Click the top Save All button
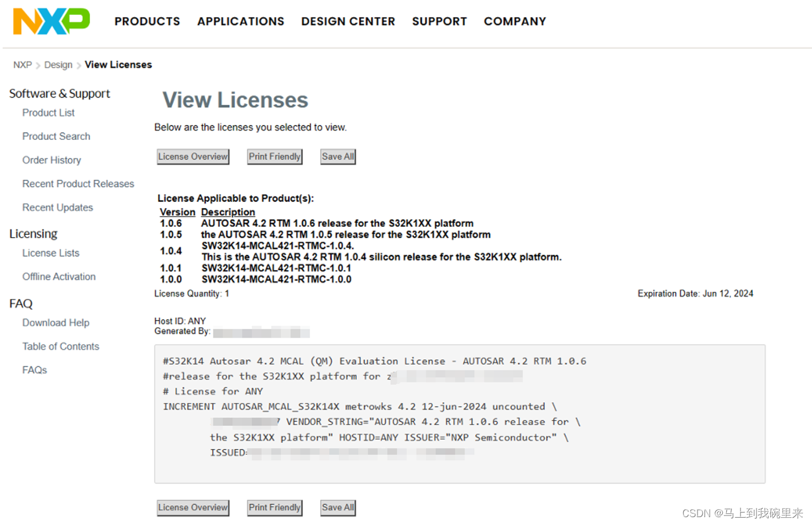 tap(338, 157)
